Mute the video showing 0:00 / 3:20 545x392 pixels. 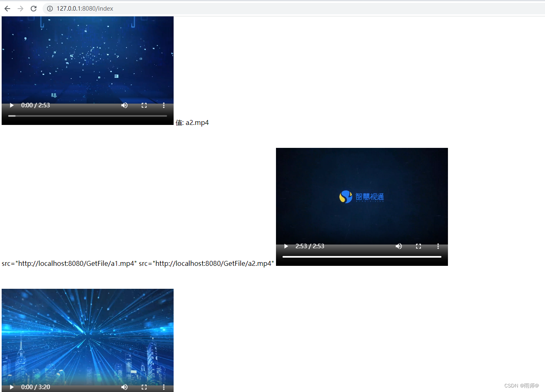pyautogui.click(x=124, y=387)
